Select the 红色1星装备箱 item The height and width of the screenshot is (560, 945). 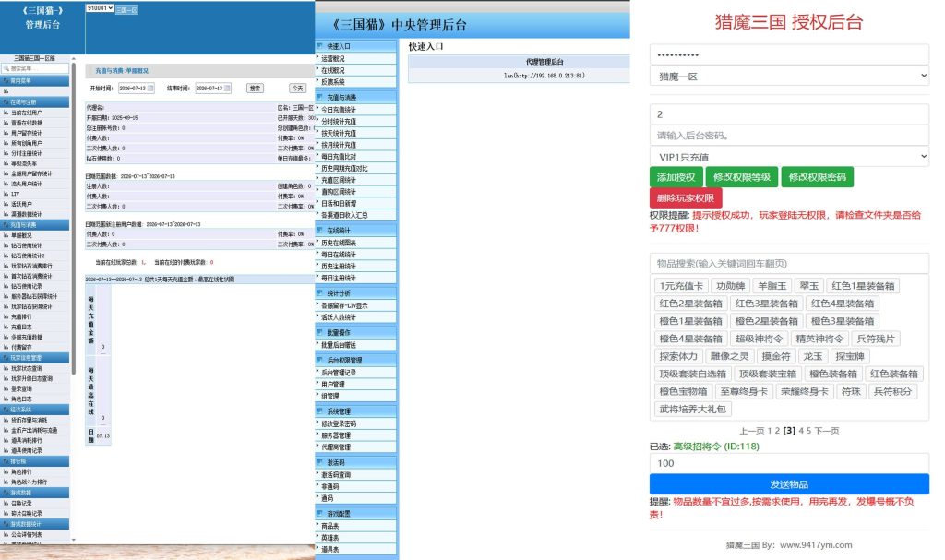click(x=863, y=286)
